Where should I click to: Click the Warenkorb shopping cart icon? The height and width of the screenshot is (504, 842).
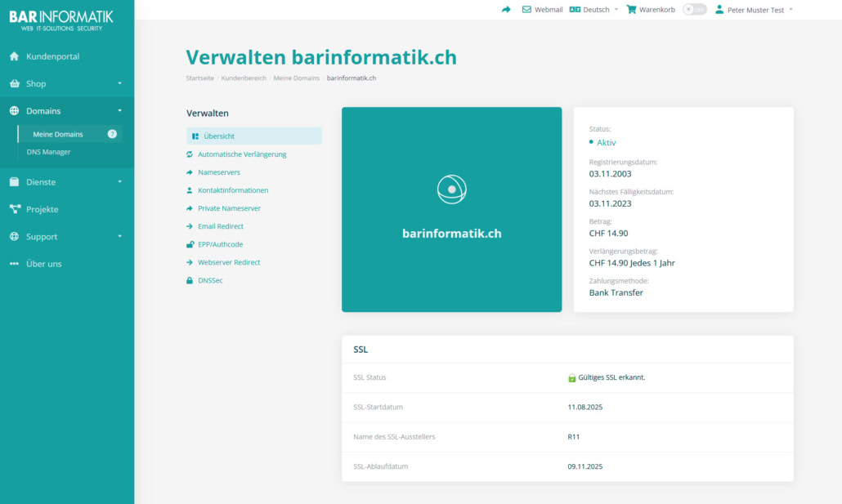[631, 10]
